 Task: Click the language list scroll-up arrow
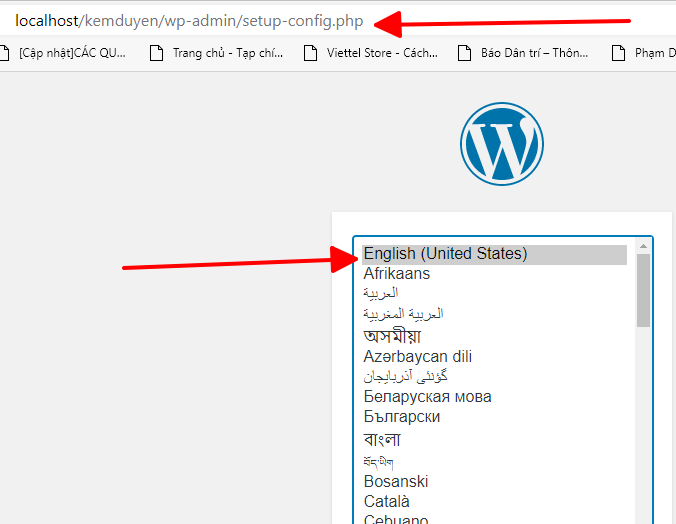[643, 246]
